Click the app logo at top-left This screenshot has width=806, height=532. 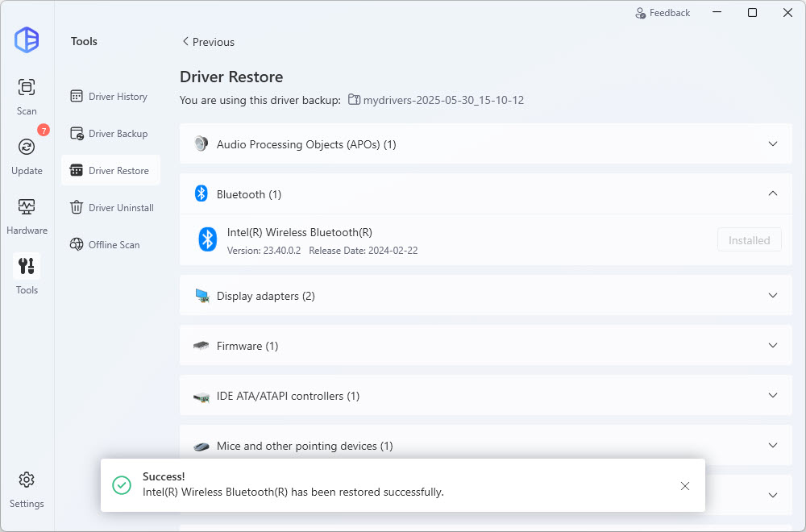click(x=27, y=39)
